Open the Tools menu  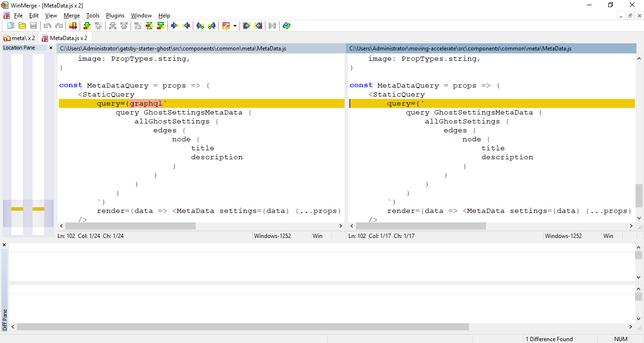tap(93, 16)
